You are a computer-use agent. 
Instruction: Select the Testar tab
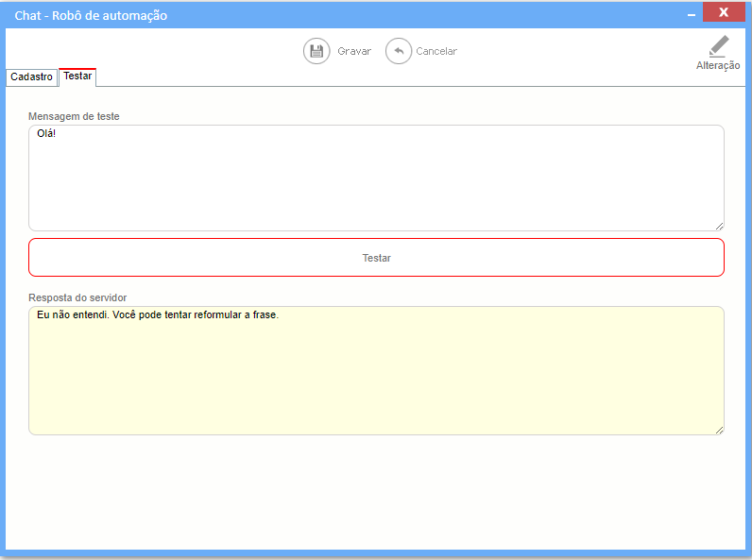click(x=77, y=76)
